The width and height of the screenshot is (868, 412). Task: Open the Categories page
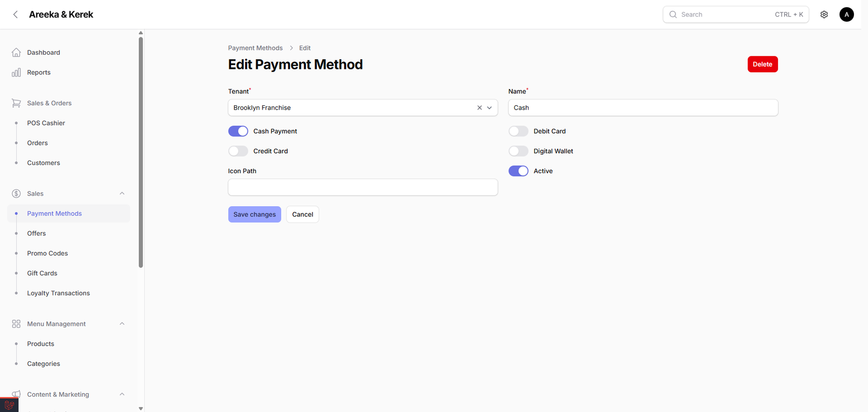pyautogui.click(x=43, y=364)
